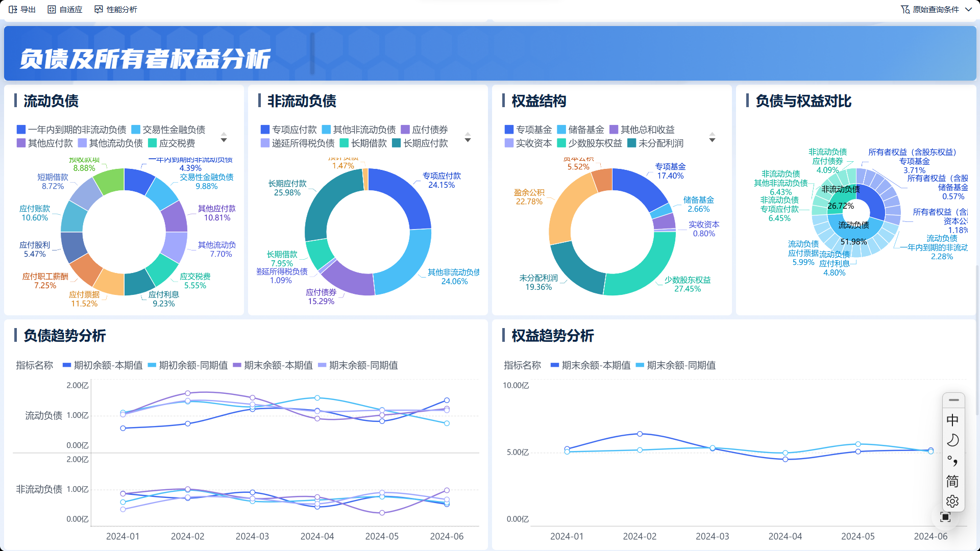Page down the 非流动负债 legend arrow

click(468, 141)
